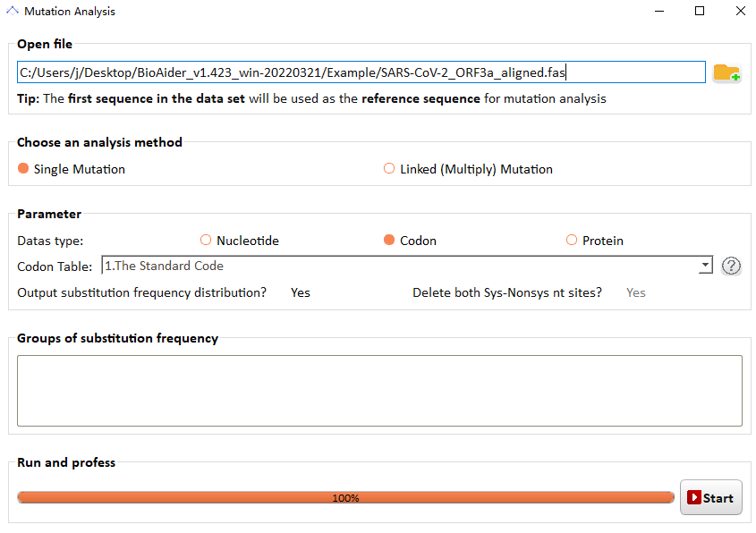Switch data type to Protein
Screen dimensions: 756x533
click(x=572, y=241)
